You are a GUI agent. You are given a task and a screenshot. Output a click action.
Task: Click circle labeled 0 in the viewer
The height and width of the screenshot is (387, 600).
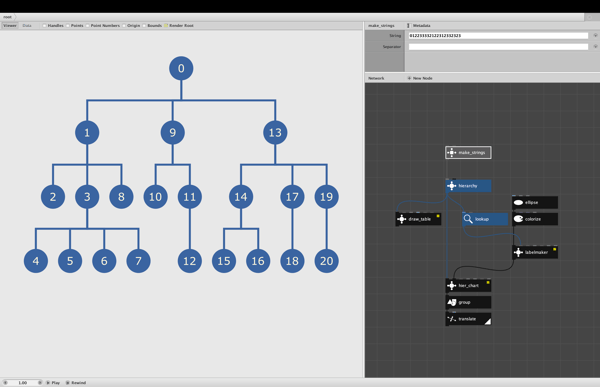[x=181, y=68]
